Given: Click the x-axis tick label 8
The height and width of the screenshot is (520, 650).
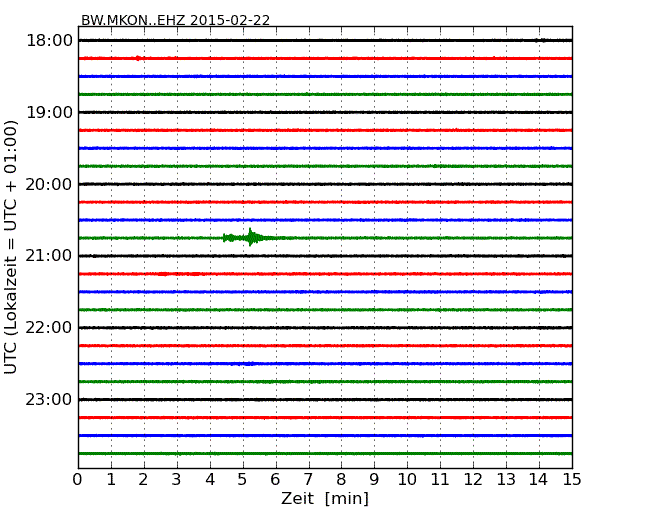Looking at the screenshot, I should [341, 480].
